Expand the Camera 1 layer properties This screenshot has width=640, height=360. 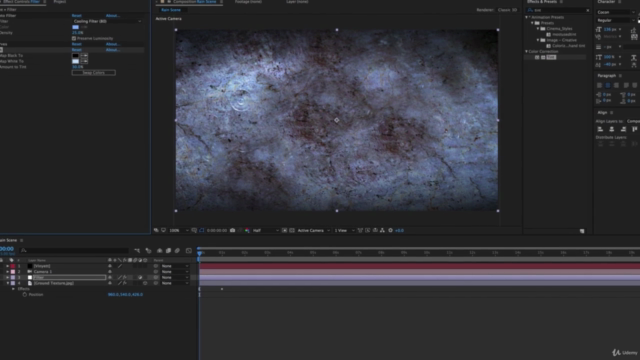[7, 272]
